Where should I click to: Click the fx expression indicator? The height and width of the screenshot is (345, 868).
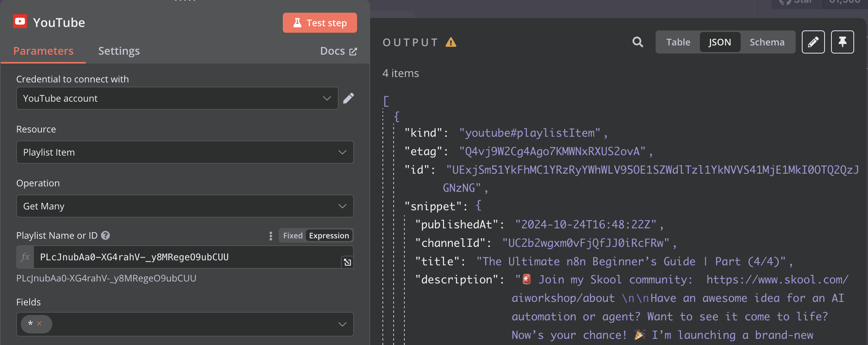pyautogui.click(x=25, y=257)
